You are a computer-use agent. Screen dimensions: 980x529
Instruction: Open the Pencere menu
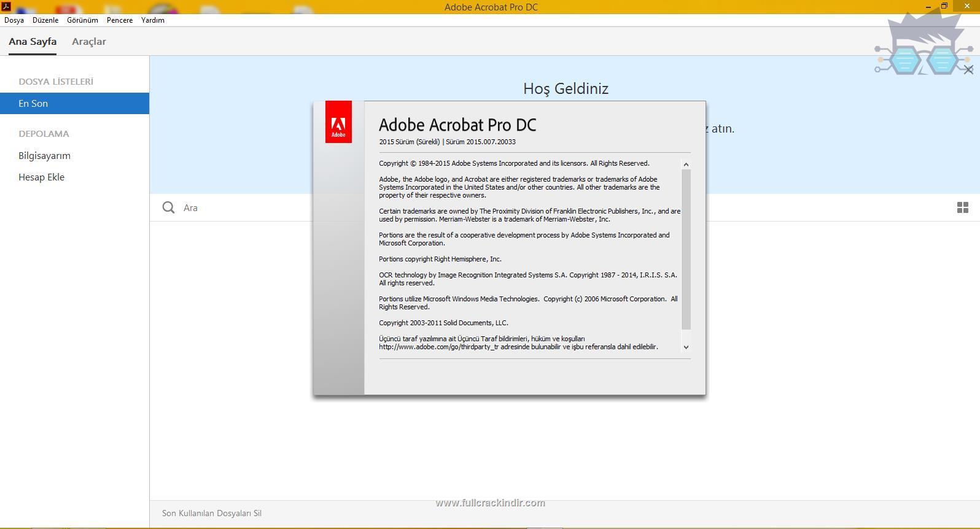(x=120, y=20)
